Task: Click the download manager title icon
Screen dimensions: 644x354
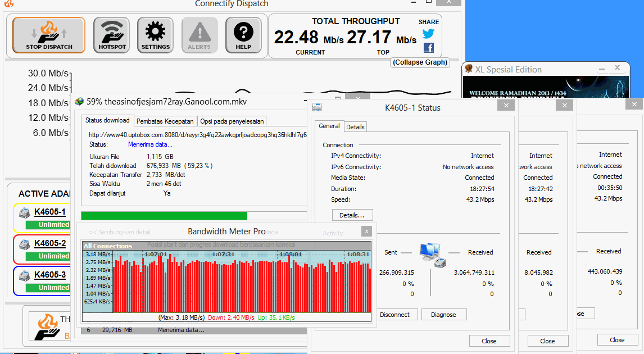Action: (x=79, y=102)
